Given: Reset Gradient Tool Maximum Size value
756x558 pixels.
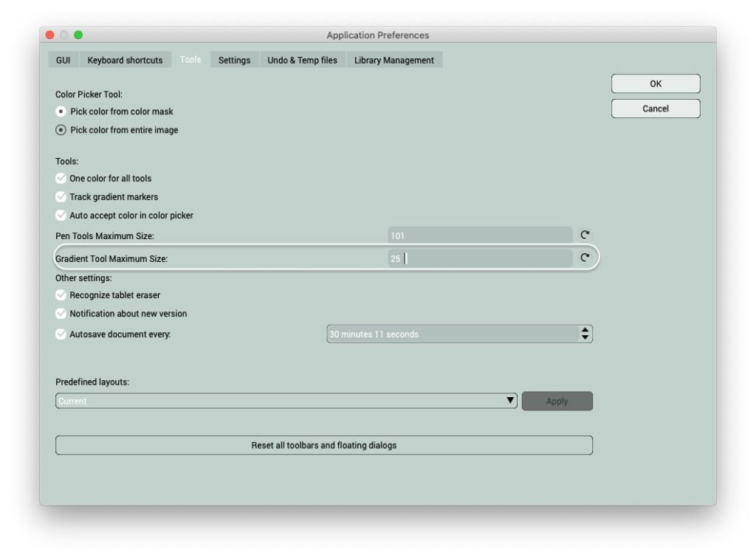Looking at the screenshot, I should [585, 258].
